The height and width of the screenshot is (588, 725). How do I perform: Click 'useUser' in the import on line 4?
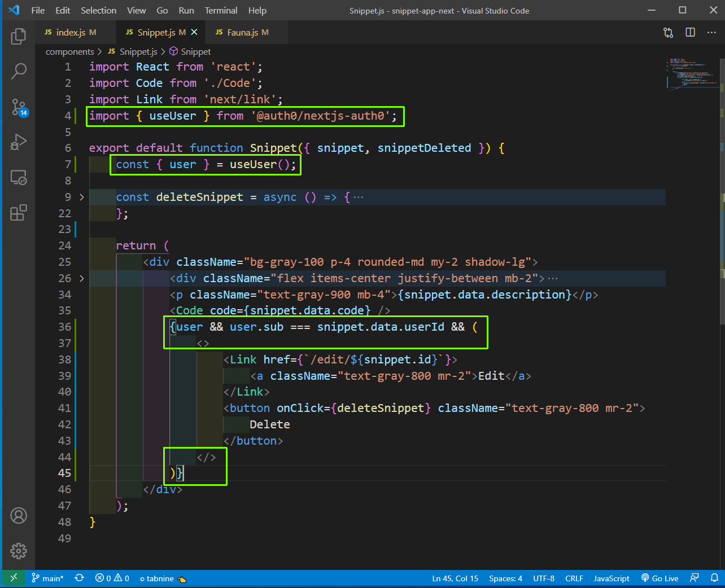(172, 116)
